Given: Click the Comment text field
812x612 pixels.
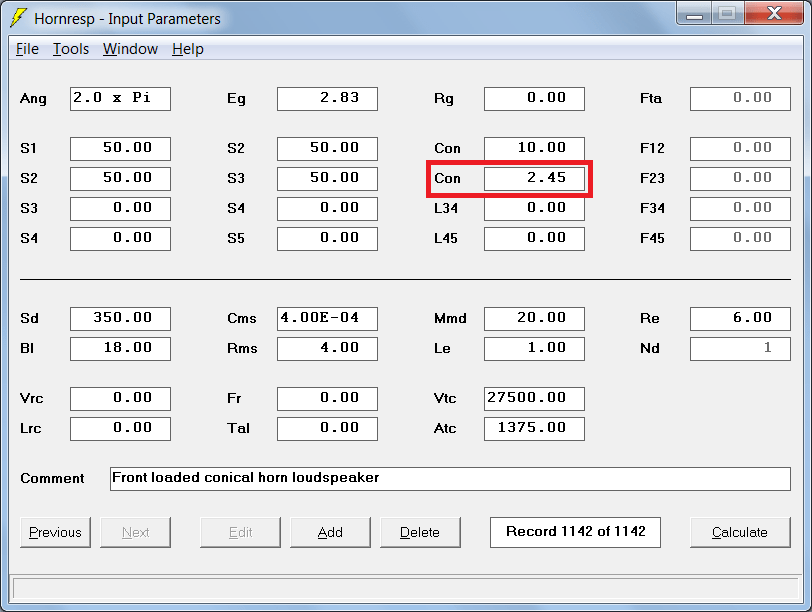Looking at the screenshot, I should pos(450,478).
